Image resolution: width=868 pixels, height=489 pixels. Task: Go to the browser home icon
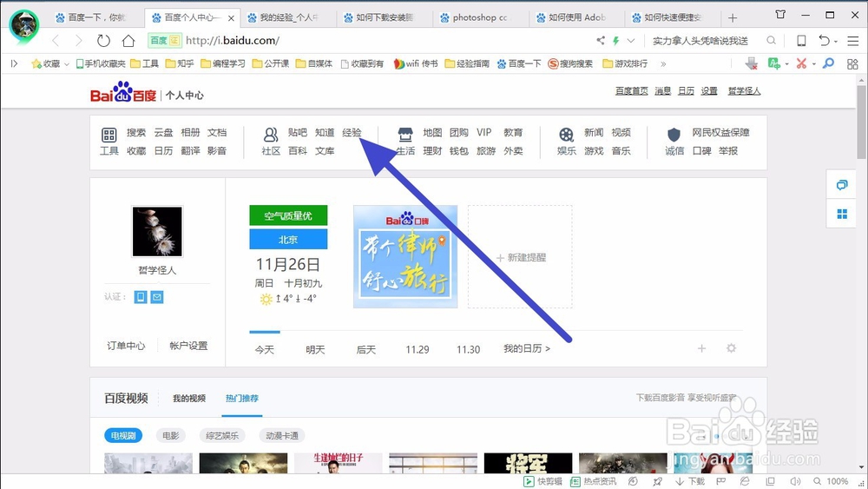(128, 41)
